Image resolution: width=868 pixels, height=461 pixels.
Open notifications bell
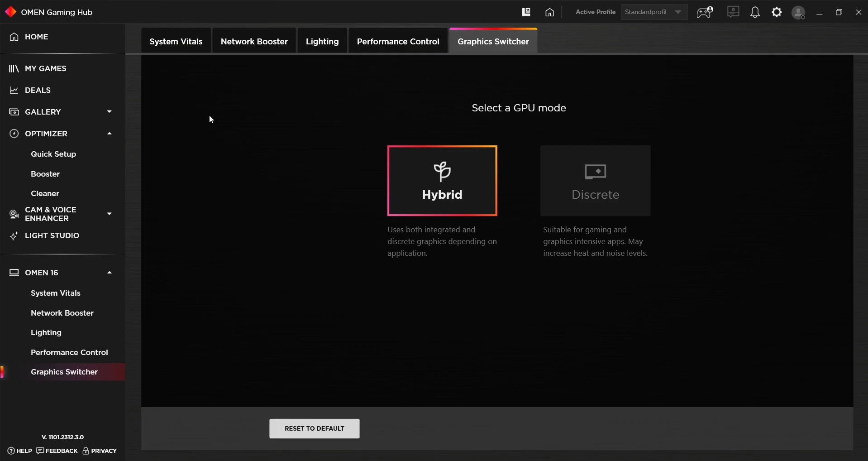[755, 12]
